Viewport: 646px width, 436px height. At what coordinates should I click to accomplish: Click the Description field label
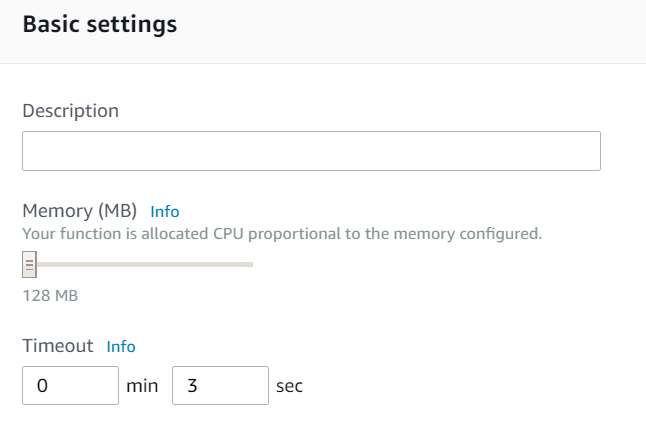coord(70,111)
